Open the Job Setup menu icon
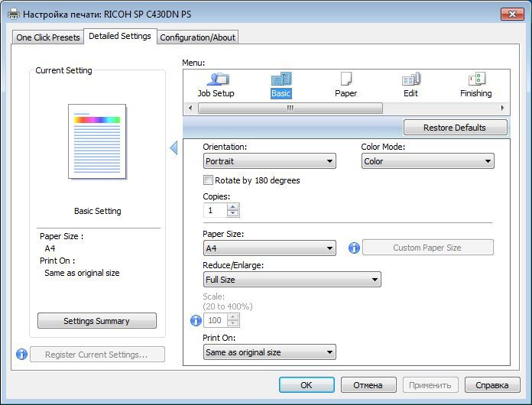 click(216, 85)
